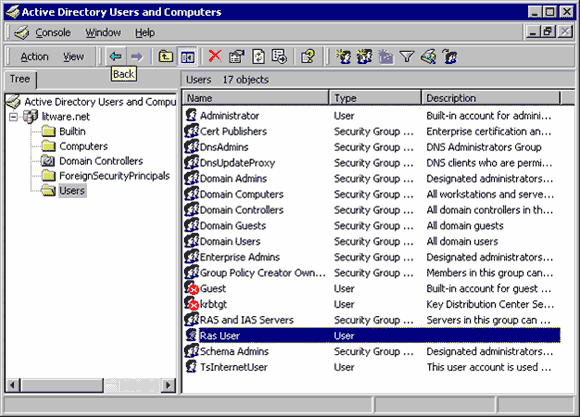Select Domain Controllers in the list pane

click(x=242, y=210)
